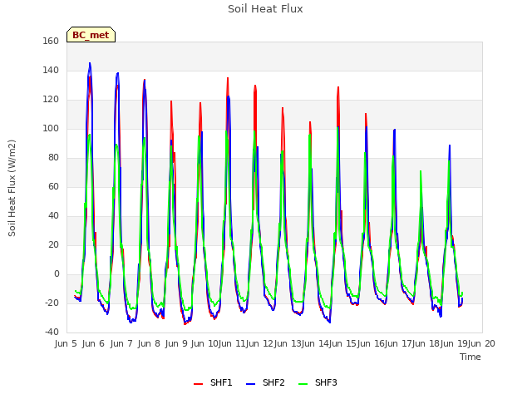
Task: Click the Jun 6 x-axis tick label
Action: pyautogui.click(x=93, y=343)
